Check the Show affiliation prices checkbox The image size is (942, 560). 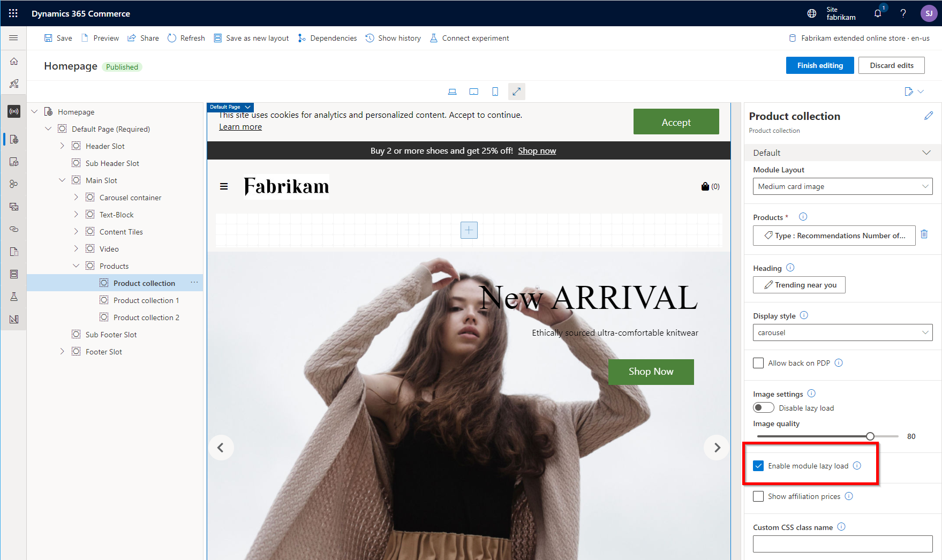click(758, 496)
